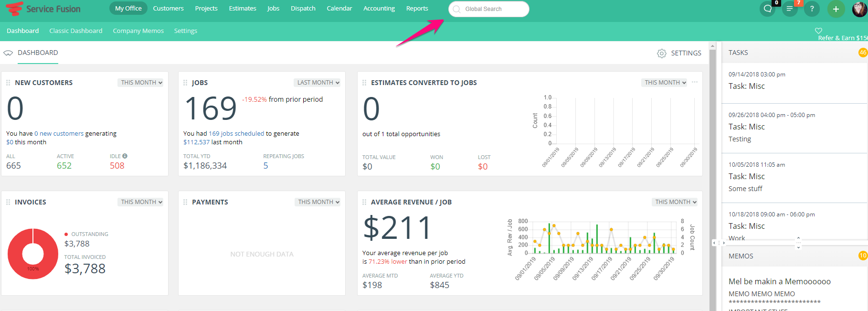Open the Estimates widget three-dot menu

click(x=695, y=82)
